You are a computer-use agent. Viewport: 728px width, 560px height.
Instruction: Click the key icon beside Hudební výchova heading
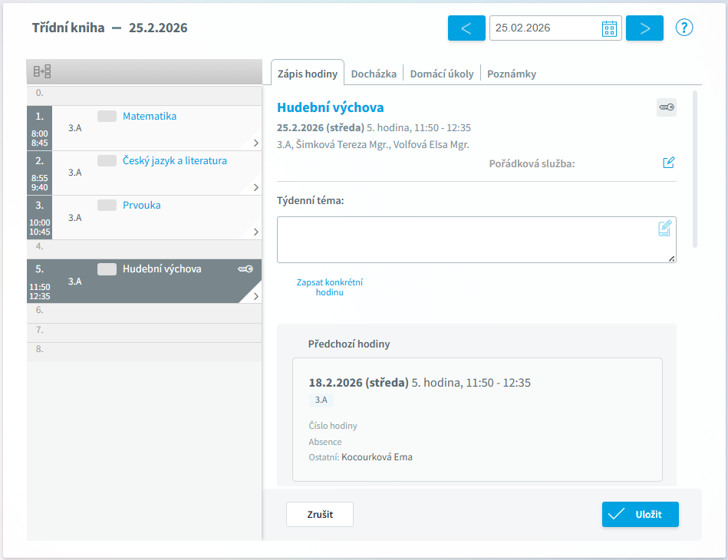(x=666, y=108)
